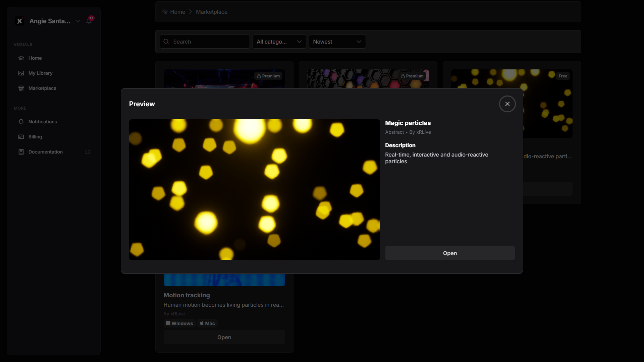This screenshot has width=644, height=362.
Task: Click the breadcrumb home icon
Action: pos(165,12)
